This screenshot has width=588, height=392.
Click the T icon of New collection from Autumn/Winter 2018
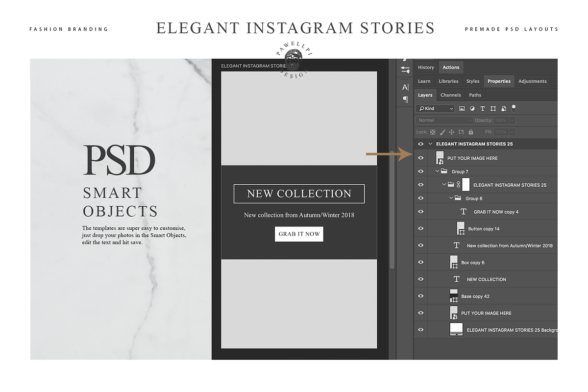pos(457,245)
